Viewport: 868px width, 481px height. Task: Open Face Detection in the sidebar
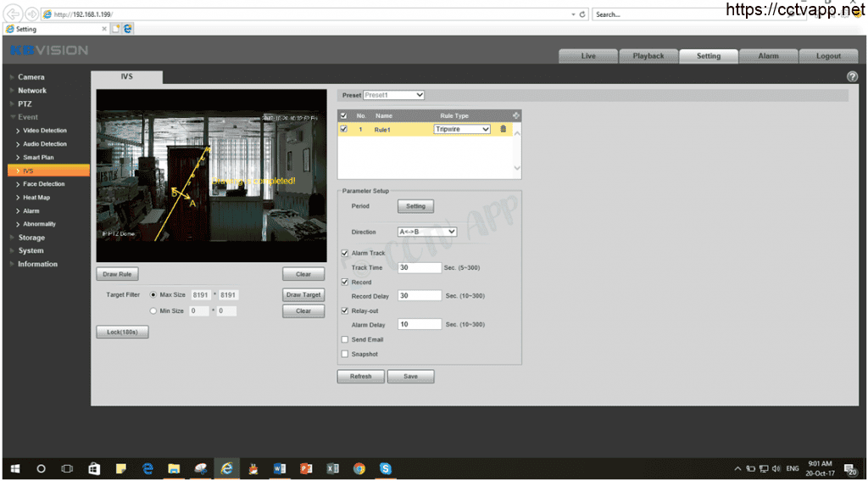pyautogui.click(x=43, y=184)
